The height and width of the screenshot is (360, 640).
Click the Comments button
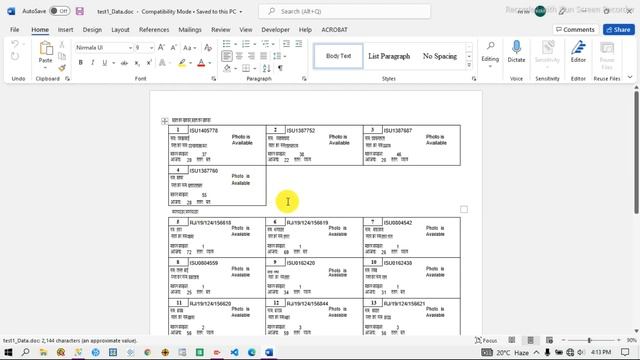575,29
